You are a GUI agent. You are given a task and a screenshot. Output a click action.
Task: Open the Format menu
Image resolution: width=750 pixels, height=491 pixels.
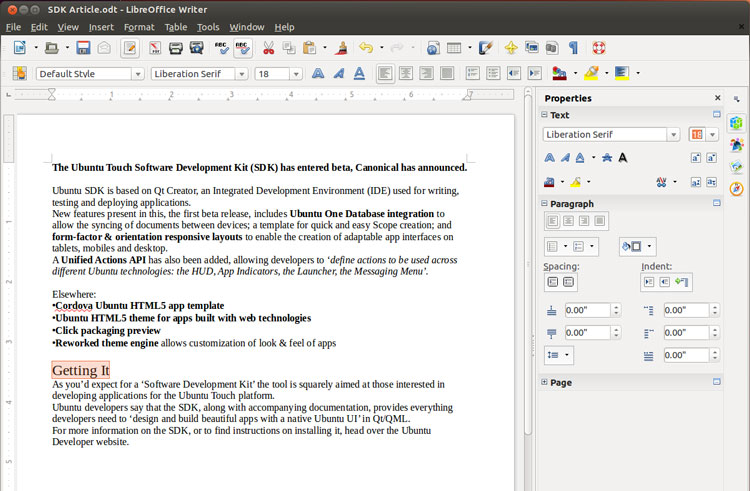point(139,27)
